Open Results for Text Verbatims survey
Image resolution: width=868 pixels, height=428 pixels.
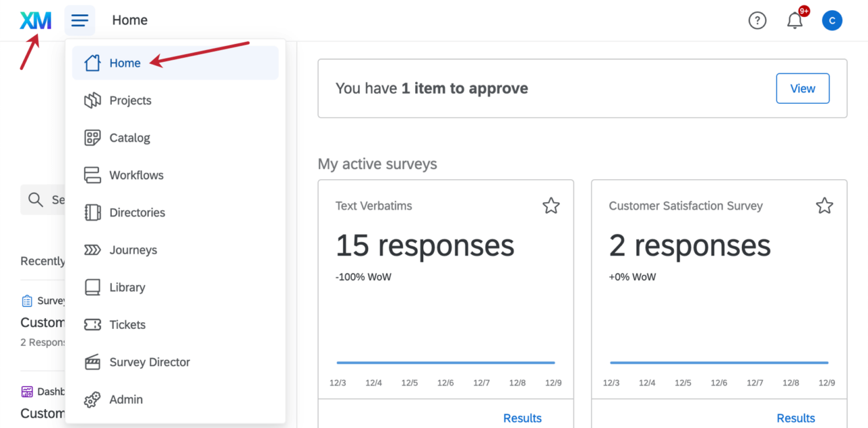(x=522, y=418)
